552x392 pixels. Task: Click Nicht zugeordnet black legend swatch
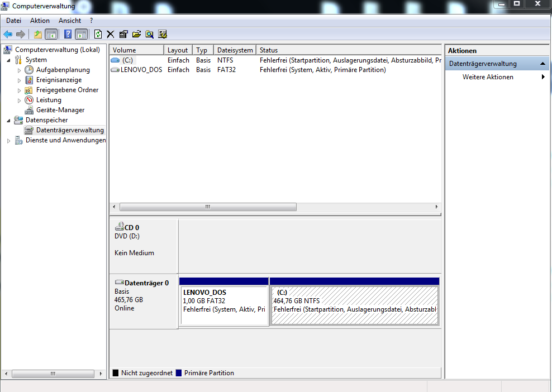coord(116,373)
